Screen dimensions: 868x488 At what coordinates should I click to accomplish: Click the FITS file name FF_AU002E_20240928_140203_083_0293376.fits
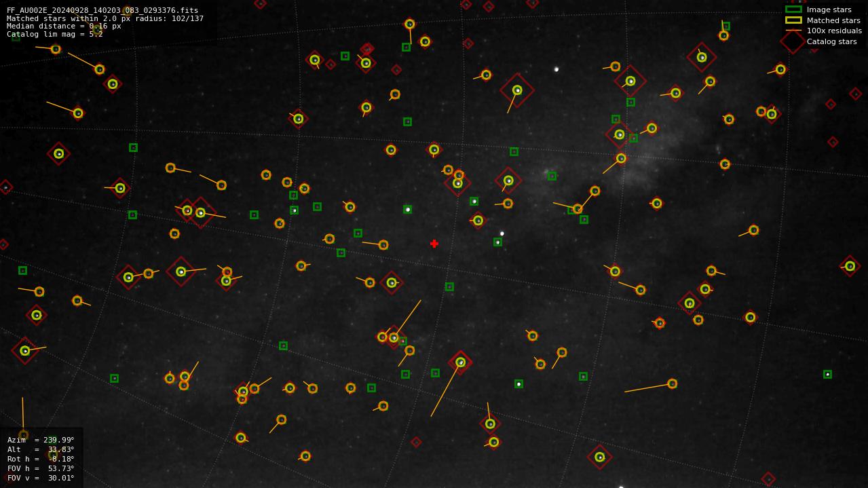click(102, 10)
